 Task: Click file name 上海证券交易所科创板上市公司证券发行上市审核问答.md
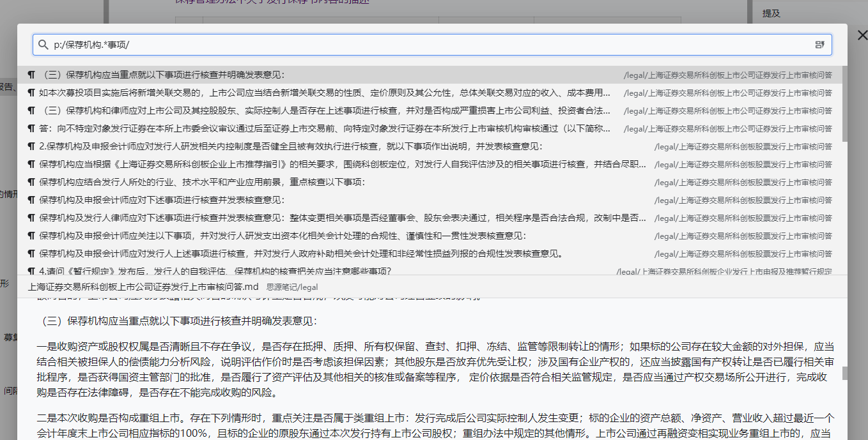pos(143,287)
